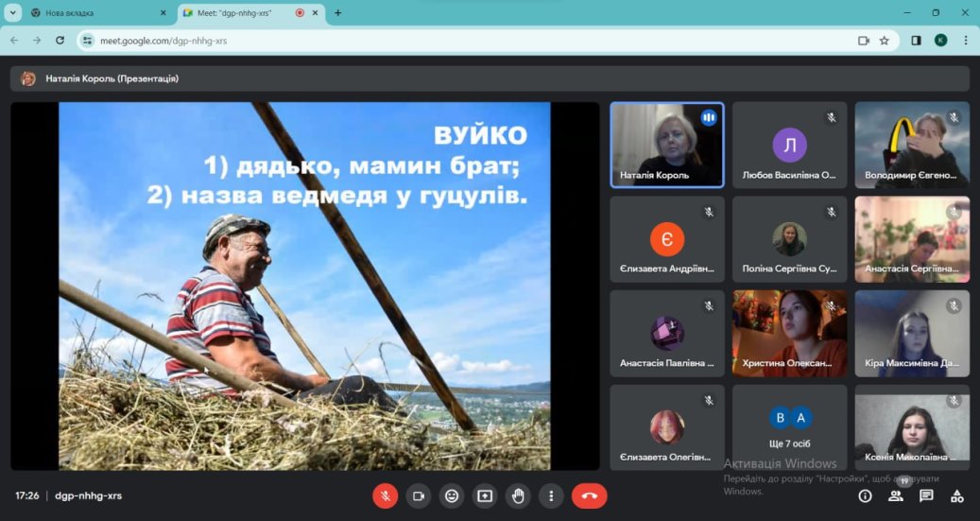Click the presenter avatar in the presentation header
The image size is (980, 521).
tap(28, 78)
